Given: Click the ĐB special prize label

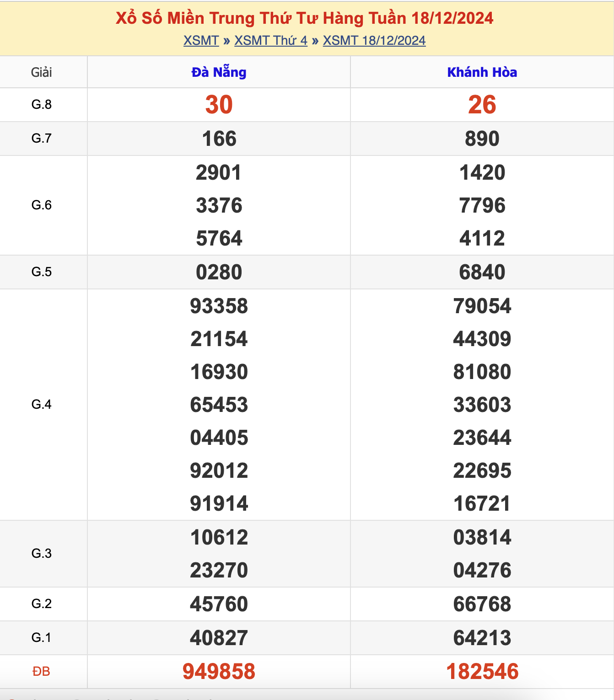Looking at the screenshot, I should 41,672.
